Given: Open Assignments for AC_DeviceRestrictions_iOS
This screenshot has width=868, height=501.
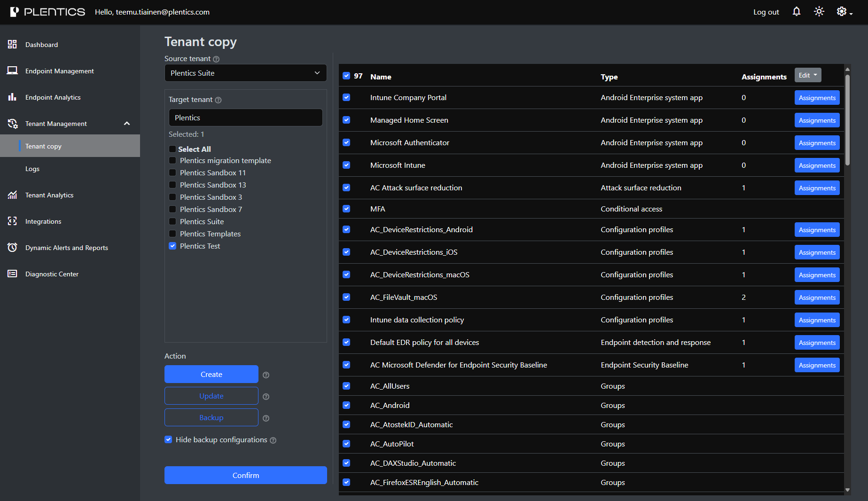Looking at the screenshot, I should [x=817, y=252].
